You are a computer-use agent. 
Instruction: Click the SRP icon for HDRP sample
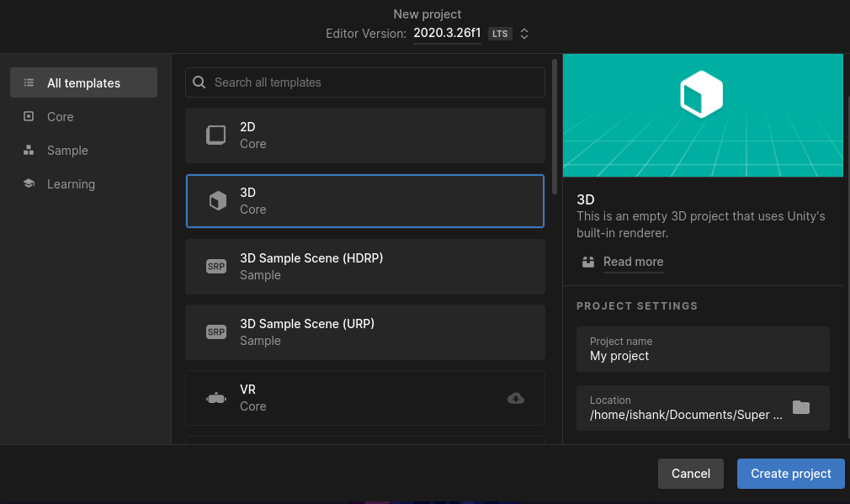(216, 266)
